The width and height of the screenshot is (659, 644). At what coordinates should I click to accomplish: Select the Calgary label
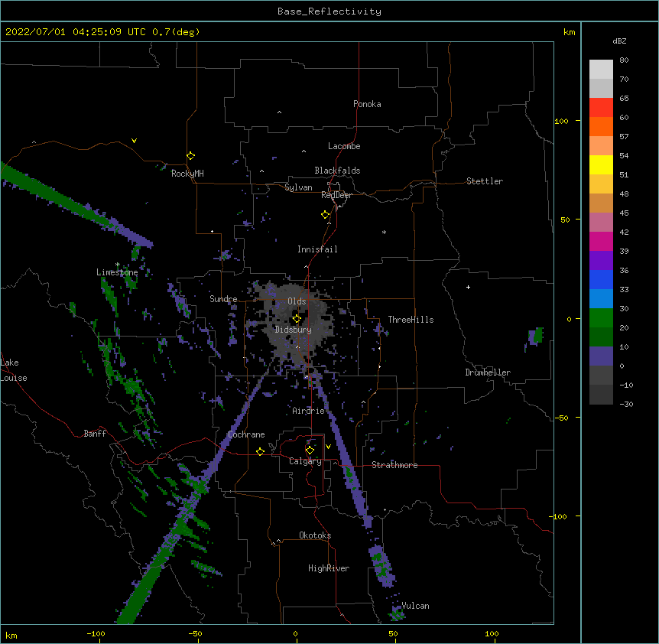point(305,461)
